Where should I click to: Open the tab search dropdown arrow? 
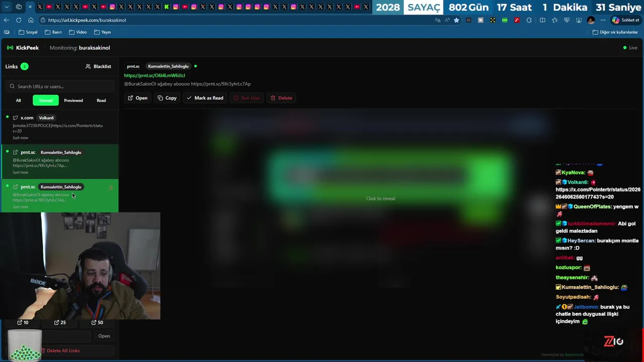[7, 7]
